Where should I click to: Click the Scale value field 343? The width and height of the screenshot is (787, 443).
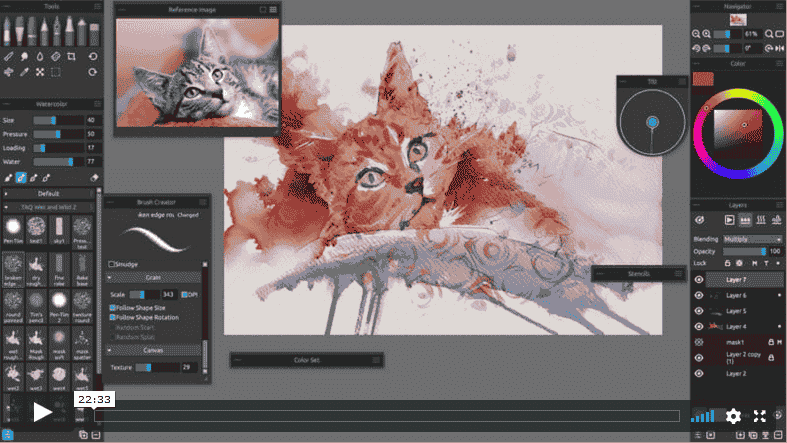tap(169, 294)
